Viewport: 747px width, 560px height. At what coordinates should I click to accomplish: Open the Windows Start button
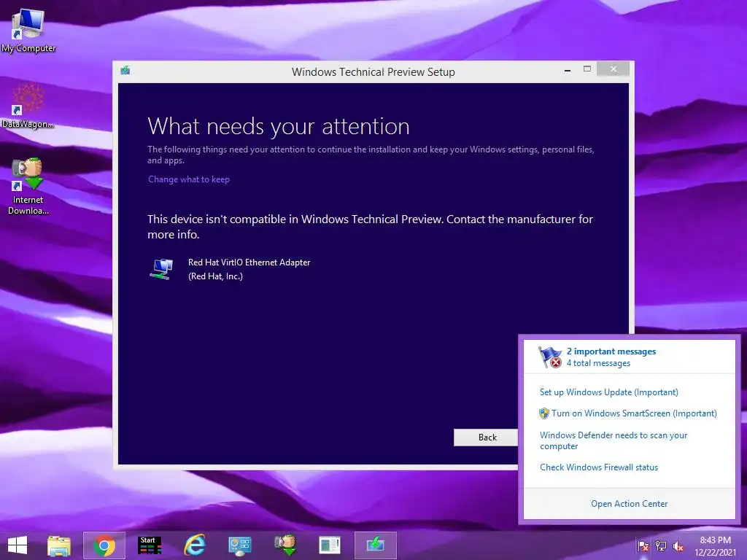pos(18,545)
